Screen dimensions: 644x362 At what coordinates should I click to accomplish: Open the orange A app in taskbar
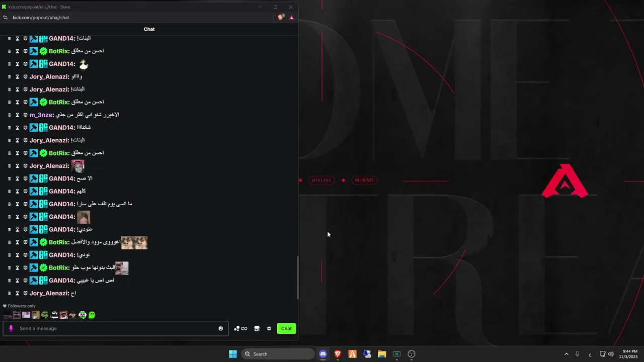point(352,354)
